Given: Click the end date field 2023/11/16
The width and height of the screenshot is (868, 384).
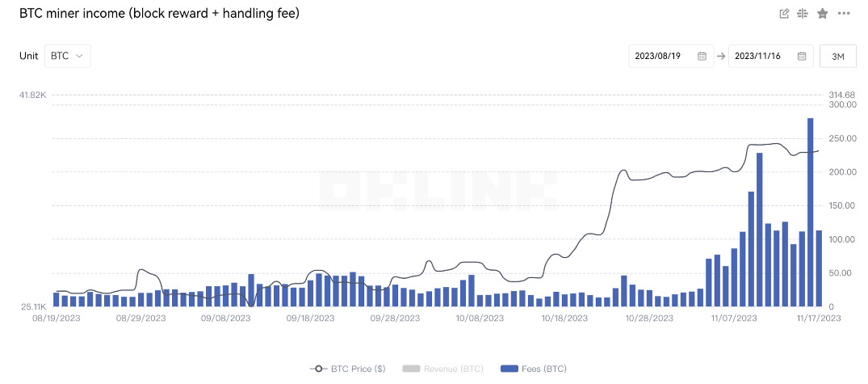Looking at the screenshot, I should point(770,56).
